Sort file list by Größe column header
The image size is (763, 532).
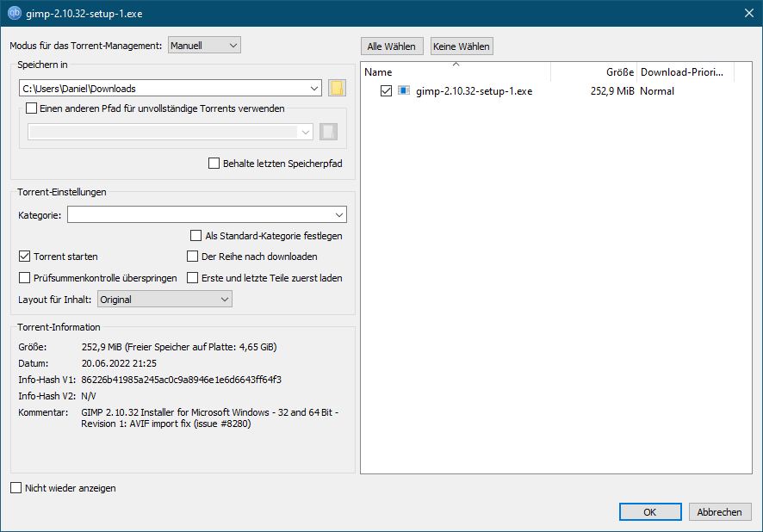(x=593, y=72)
